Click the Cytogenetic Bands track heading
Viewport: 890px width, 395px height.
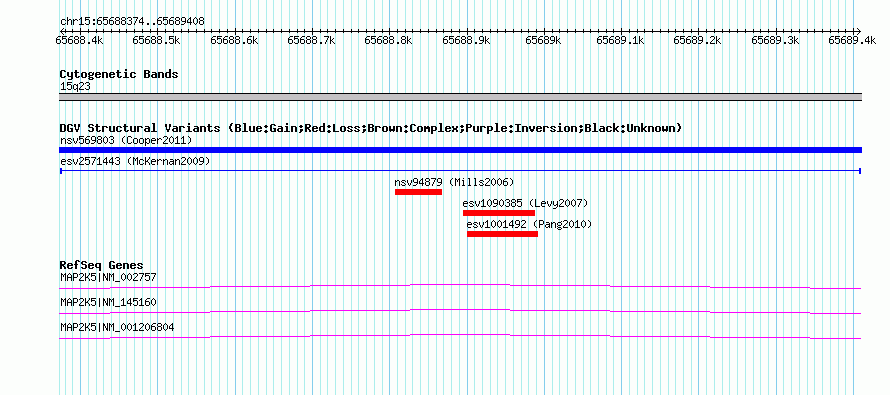pyautogui.click(x=119, y=74)
